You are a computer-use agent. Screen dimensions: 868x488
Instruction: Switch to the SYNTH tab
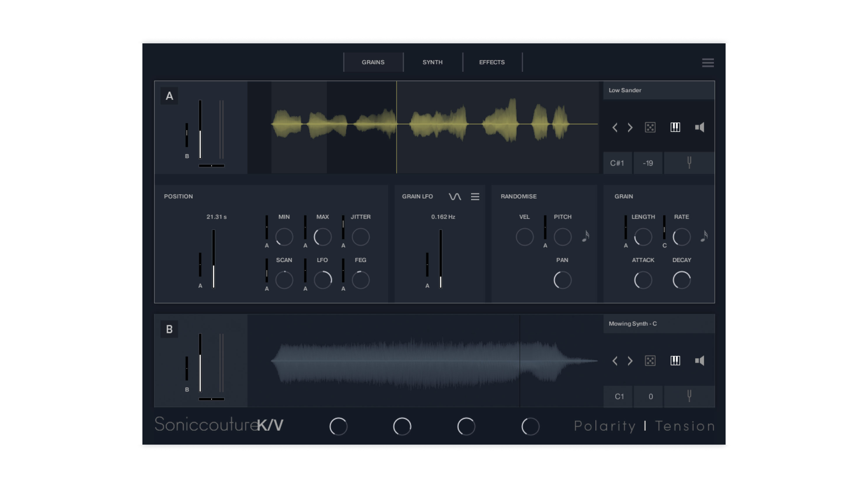click(432, 62)
